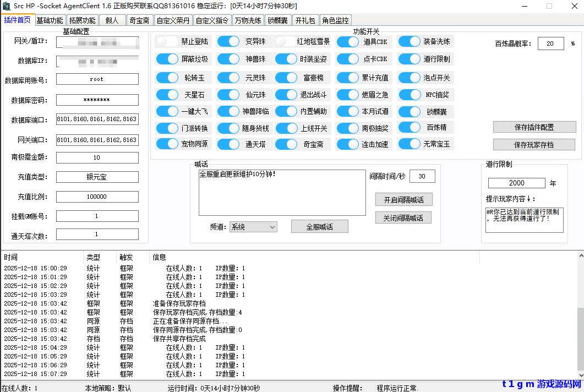This screenshot has height=392, width=584.
Task: Click into the 南极雪金额 input field
Action: coord(97,157)
